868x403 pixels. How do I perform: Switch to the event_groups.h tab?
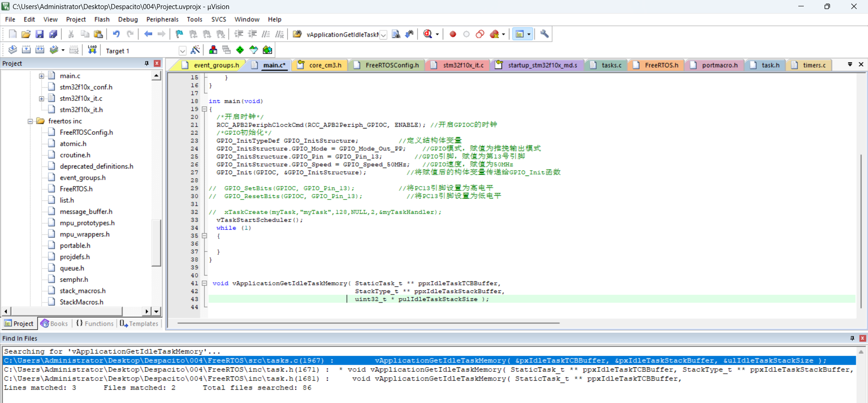(x=216, y=65)
